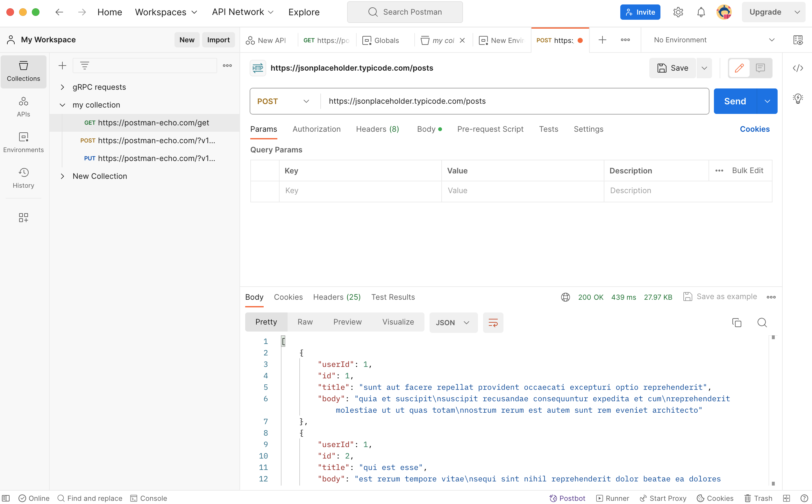Open the APIs sidebar panel
812x504 pixels.
[x=23, y=107]
